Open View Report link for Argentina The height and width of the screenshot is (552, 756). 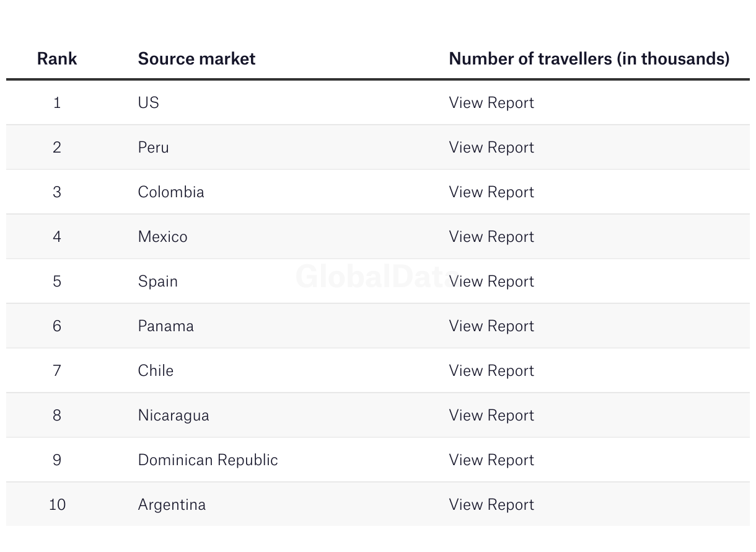coord(491,504)
